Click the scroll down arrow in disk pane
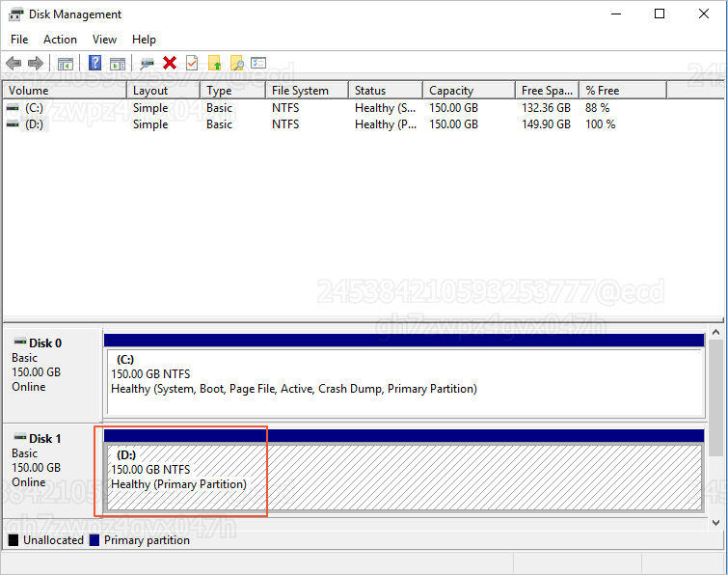Viewport: 728px width, 575px height. (x=715, y=523)
